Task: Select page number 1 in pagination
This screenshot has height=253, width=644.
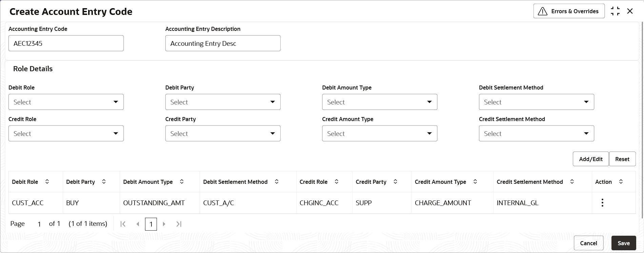Action: click(151, 224)
